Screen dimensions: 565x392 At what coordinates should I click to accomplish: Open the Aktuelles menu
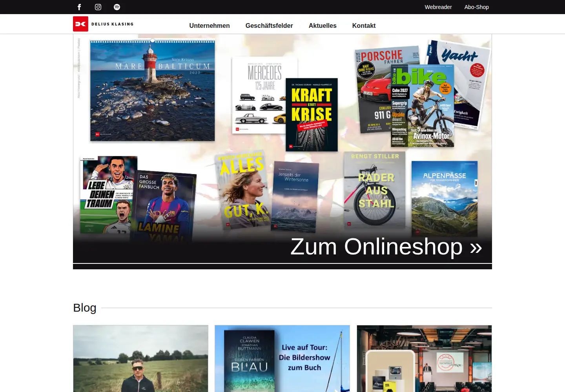[323, 25]
